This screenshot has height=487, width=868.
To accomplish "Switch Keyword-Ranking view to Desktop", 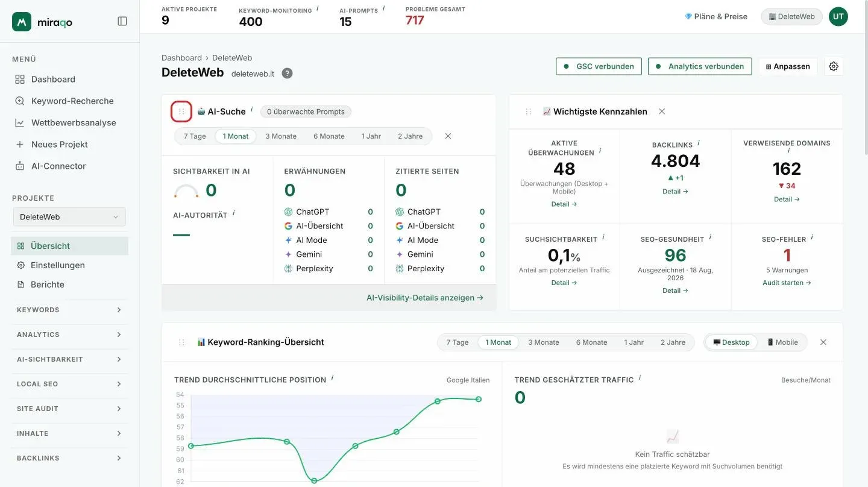I will (731, 342).
